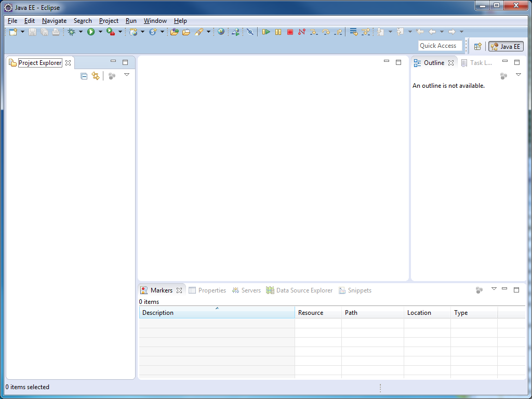Terminate the launch with the red square icon
532x399 pixels.
(290, 32)
